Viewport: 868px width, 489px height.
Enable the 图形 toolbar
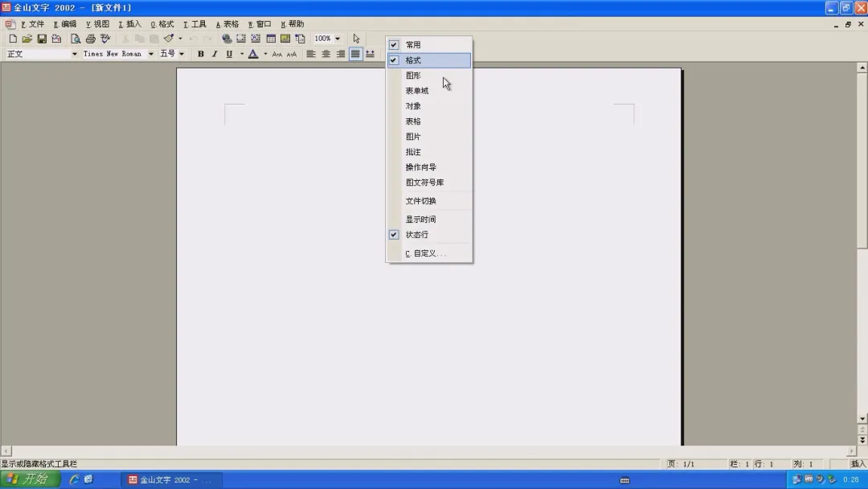pos(429,76)
